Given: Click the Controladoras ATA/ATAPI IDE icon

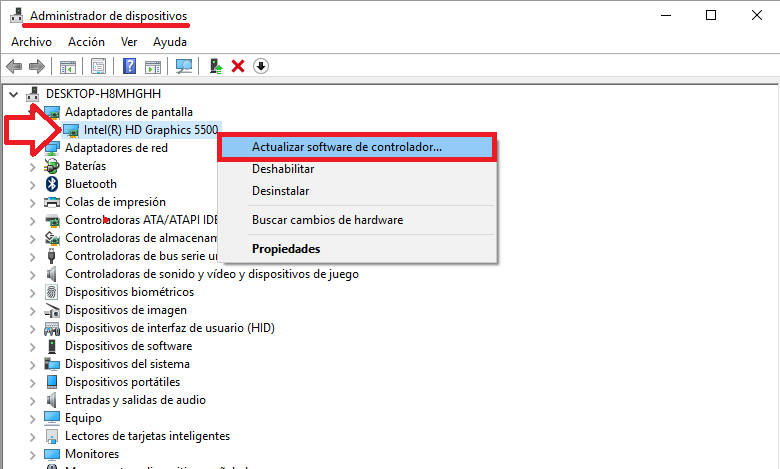Looking at the screenshot, I should coord(52,220).
